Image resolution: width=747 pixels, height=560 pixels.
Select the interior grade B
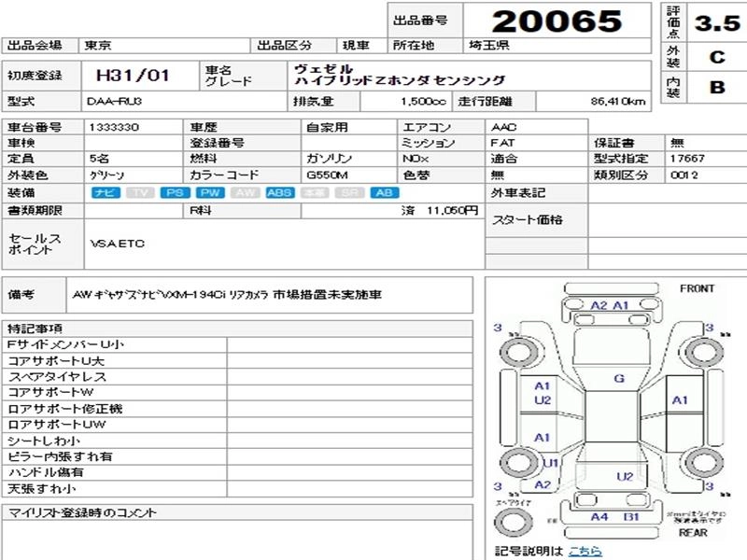coord(717,87)
